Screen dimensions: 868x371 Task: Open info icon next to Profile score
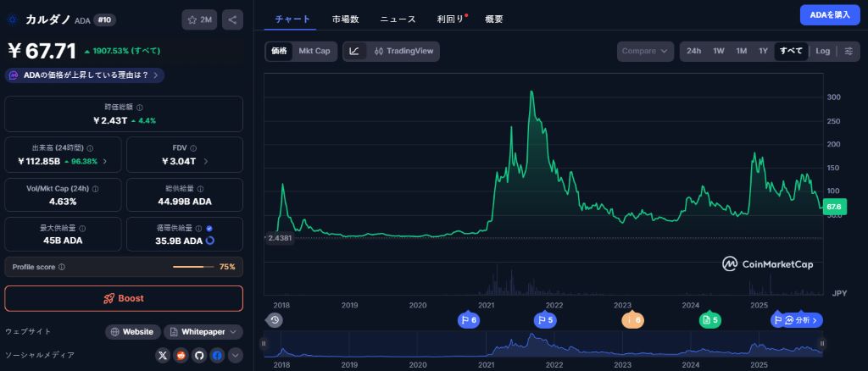pyautogui.click(x=61, y=267)
